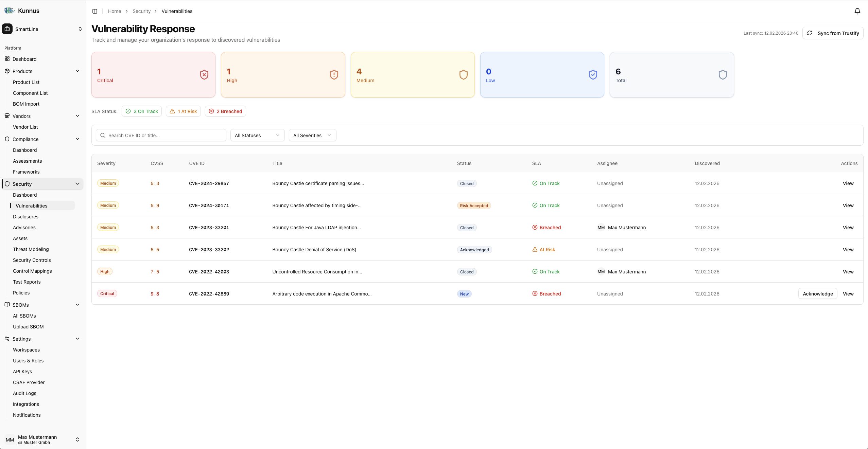Filter by 3 On Track SLA
Screen dimensions: 868x449
(x=142, y=111)
